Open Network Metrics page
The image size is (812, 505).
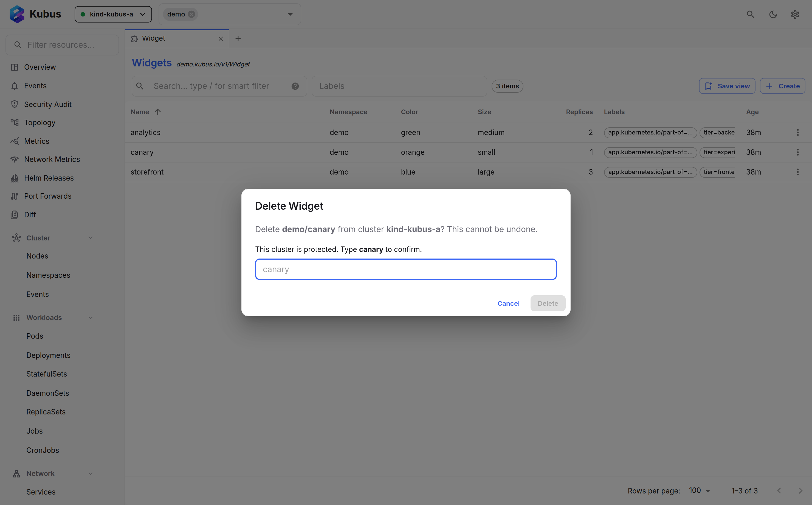52,159
